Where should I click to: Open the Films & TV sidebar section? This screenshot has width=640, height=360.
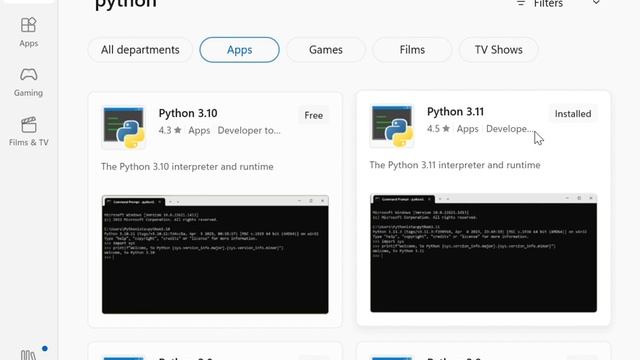click(x=29, y=131)
